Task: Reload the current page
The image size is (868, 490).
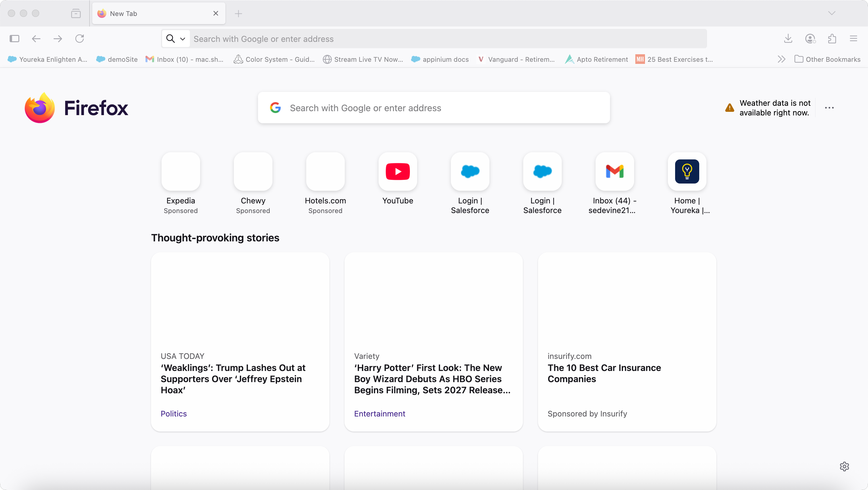Action: click(80, 39)
